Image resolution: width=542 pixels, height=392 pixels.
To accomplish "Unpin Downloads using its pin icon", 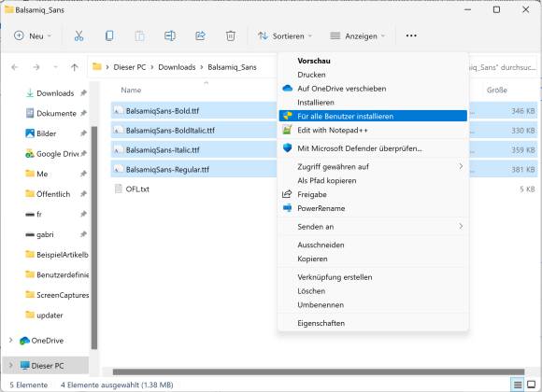I will (83, 93).
